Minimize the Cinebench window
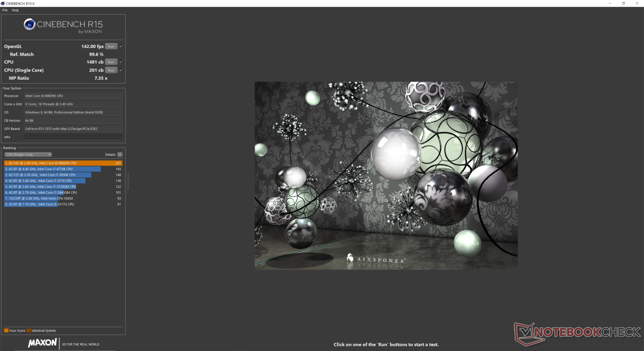Image resolution: width=644 pixels, height=351 pixels. pyautogui.click(x=610, y=3)
